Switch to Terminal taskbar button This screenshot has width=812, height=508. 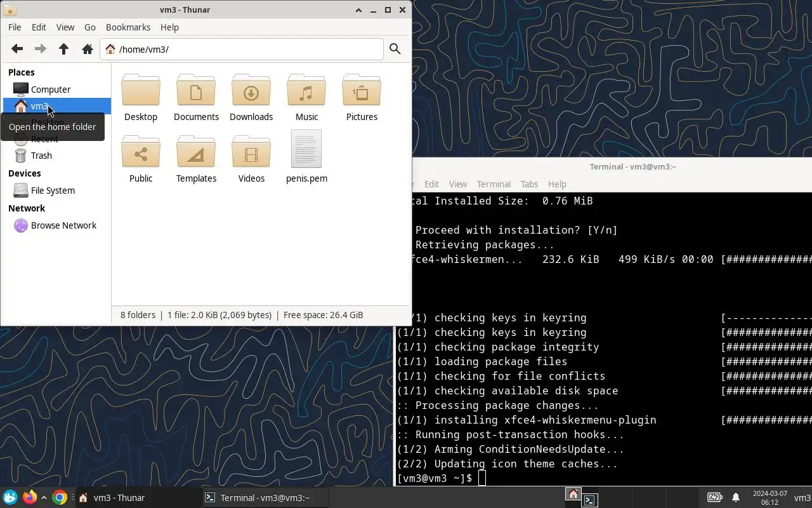click(x=266, y=498)
